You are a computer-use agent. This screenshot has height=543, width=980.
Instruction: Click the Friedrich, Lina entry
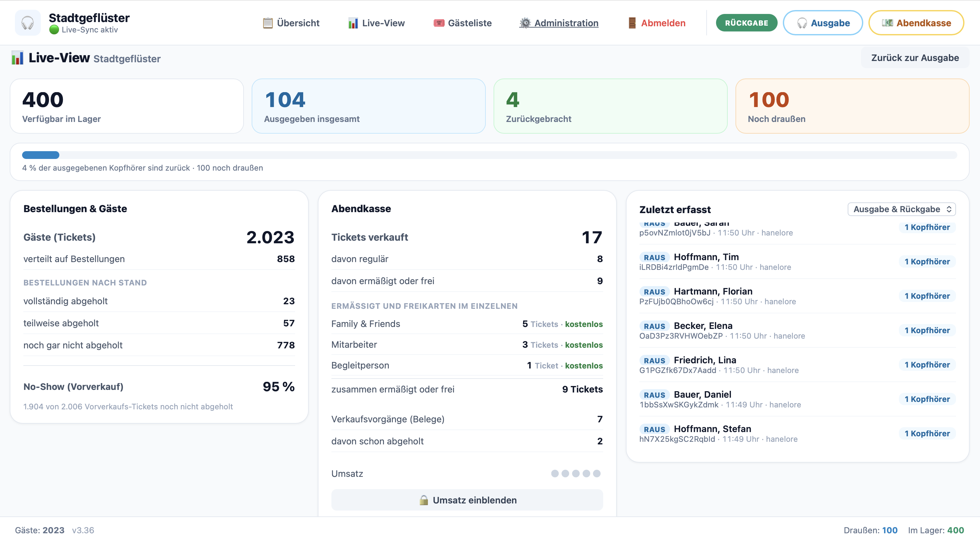coord(797,365)
